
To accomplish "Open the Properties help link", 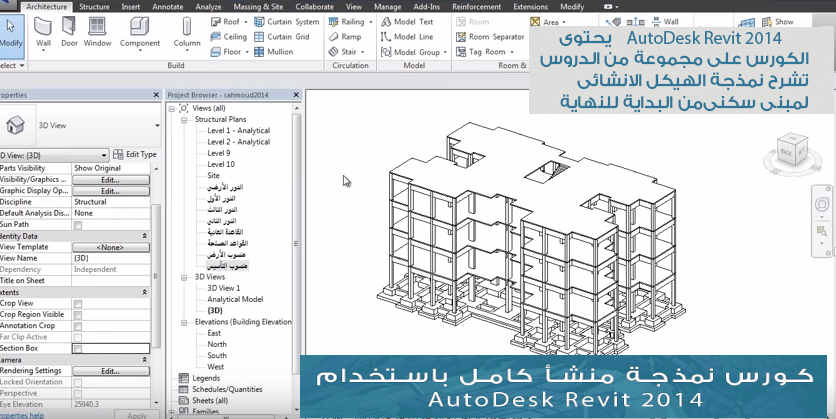I will pyautogui.click(x=22, y=415).
